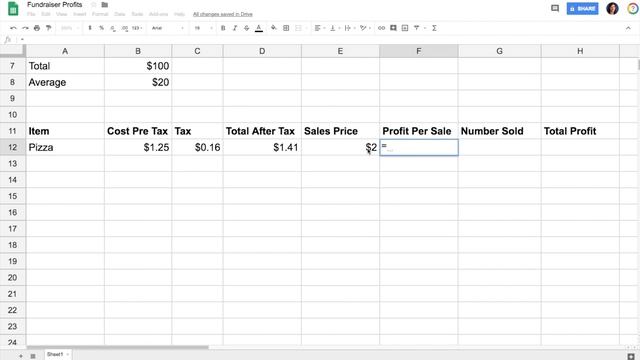Click the blue SHARE button
Viewport: 640px width, 360px height.
(x=582, y=9)
